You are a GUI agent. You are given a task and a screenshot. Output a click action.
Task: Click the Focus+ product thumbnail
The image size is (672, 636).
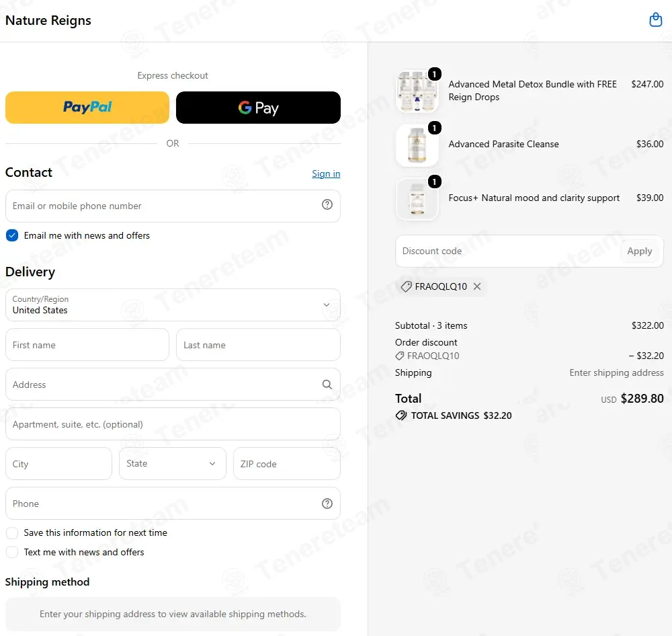[x=417, y=199]
